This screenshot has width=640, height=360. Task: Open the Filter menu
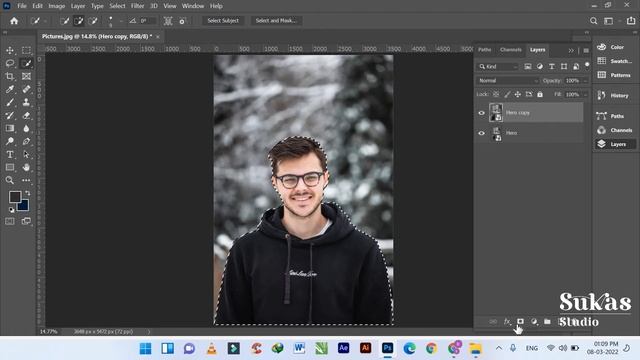pyautogui.click(x=138, y=6)
